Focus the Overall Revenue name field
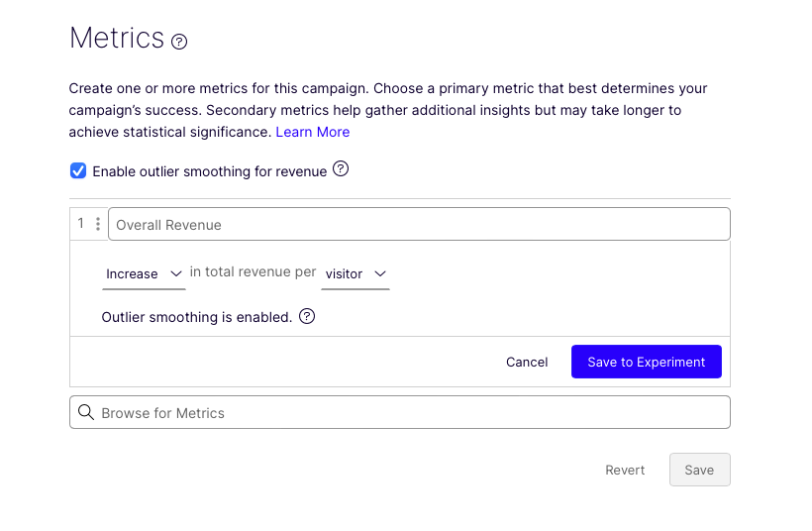Viewport: 812px width, 531px height. tap(419, 224)
